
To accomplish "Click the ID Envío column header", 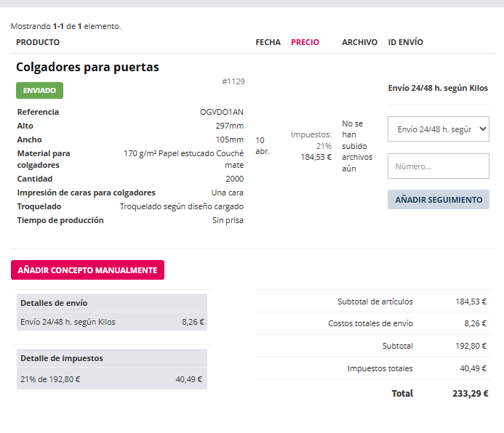I will coord(406,42).
